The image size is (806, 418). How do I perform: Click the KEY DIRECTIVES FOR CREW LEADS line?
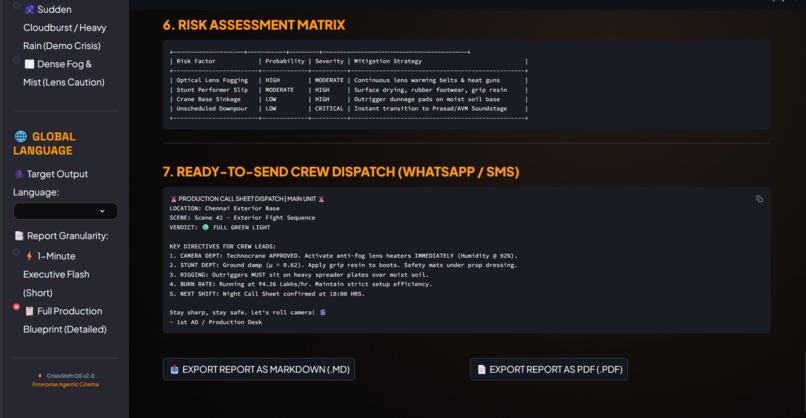point(223,246)
